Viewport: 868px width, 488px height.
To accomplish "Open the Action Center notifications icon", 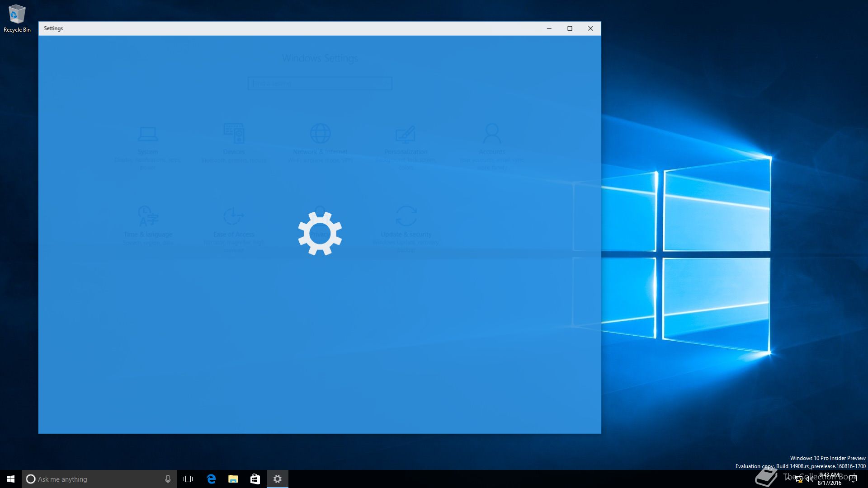I will pyautogui.click(x=853, y=479).
